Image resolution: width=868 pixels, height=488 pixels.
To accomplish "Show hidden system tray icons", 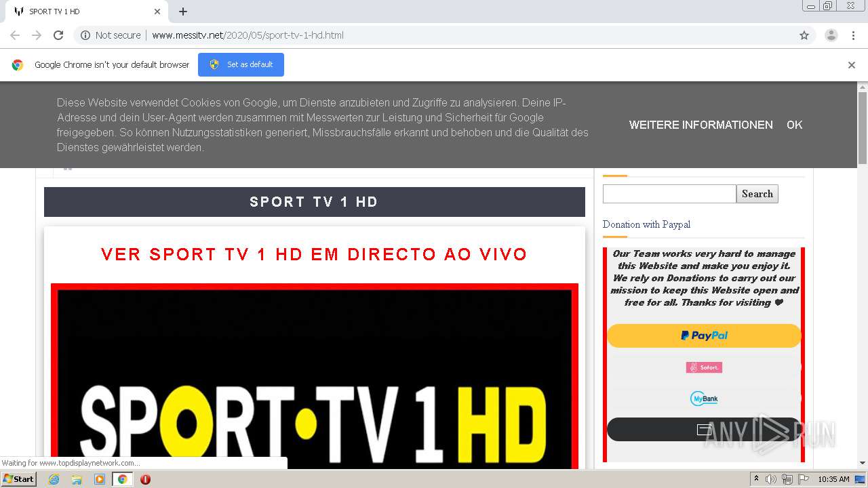I will point(756,479).
